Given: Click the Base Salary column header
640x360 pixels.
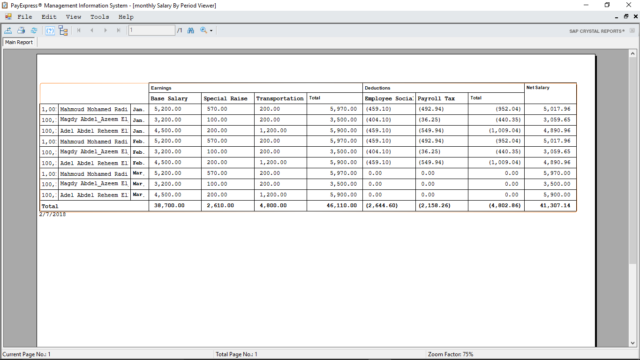Looking at the screenshot, I should [x=175, y=98].
